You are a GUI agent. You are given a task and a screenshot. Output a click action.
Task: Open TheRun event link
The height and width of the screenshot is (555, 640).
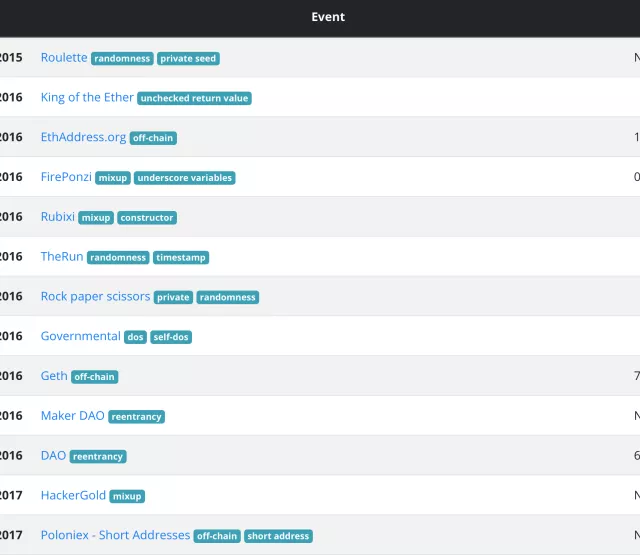(x=62, y=257)
